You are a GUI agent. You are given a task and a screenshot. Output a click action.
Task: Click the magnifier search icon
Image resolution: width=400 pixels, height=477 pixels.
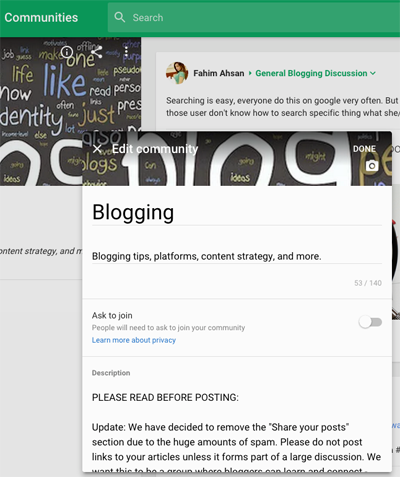coord(119,17)
